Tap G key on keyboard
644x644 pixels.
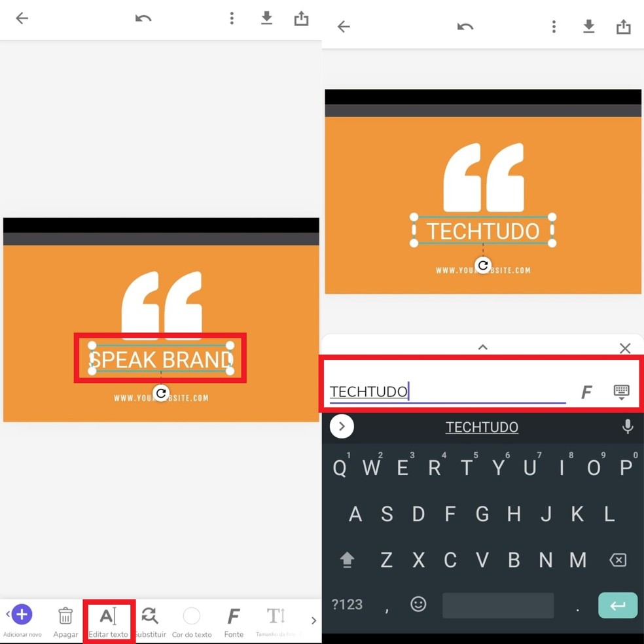click(x=482, y=514)
